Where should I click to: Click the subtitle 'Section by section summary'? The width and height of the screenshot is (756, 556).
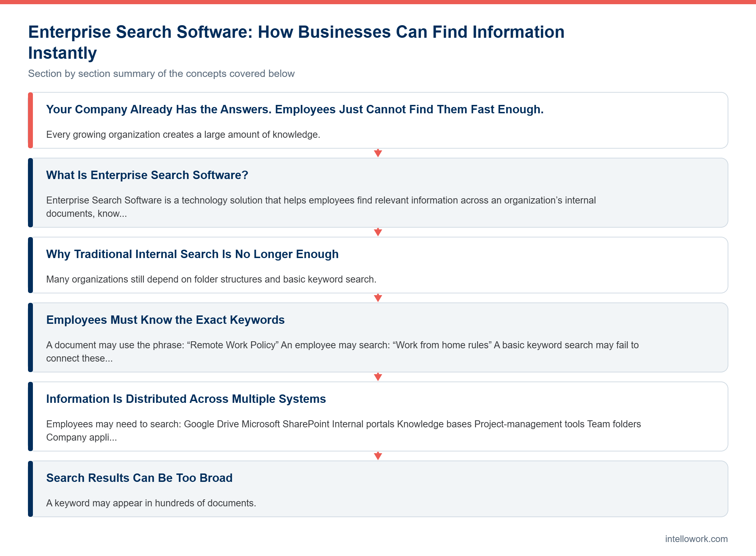coord(161,73)
